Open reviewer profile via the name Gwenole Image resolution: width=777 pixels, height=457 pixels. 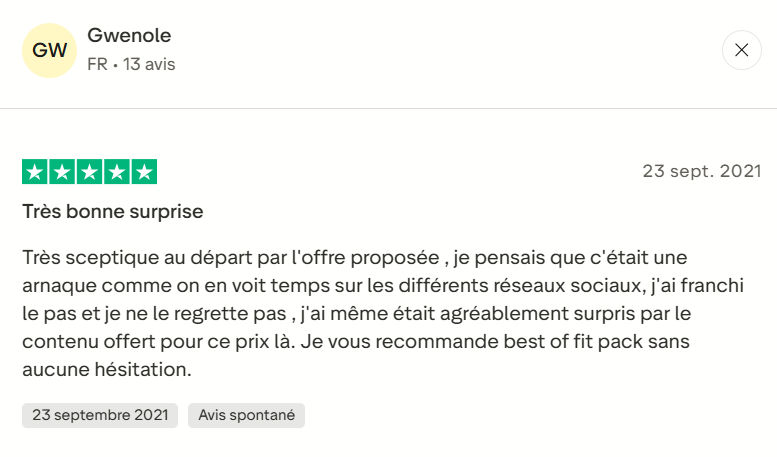(129, 36)
